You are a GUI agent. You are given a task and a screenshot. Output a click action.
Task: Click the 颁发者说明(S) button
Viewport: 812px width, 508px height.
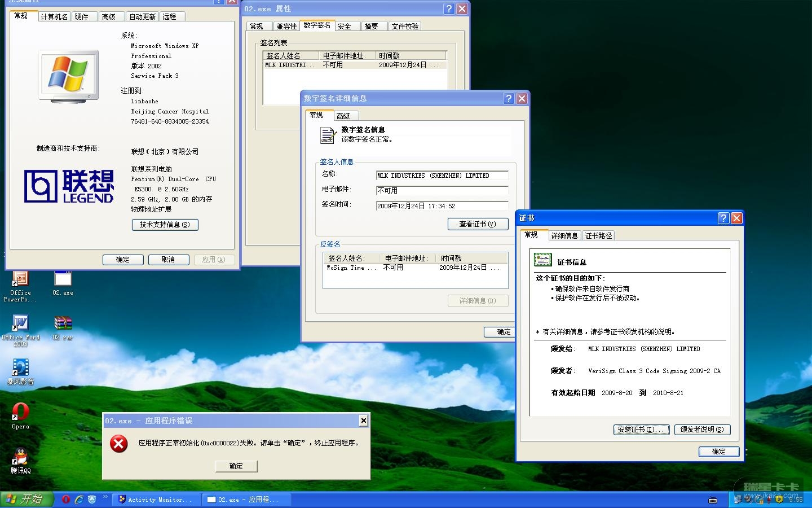click(x=702, y=430)
